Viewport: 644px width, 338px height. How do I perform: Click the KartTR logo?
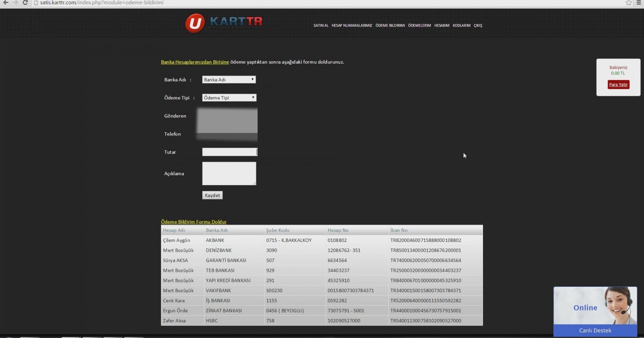[x=224, y=23]
